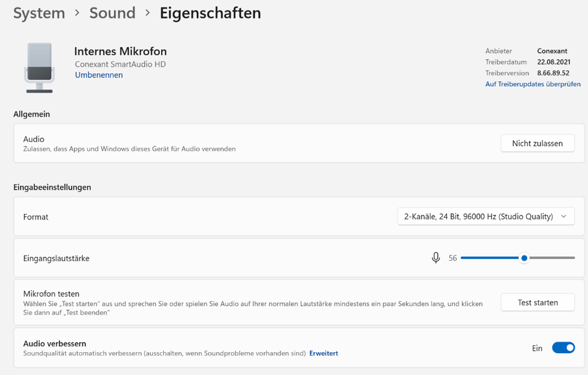Click the chevron between Sound and Eigenschaften

coord(147,13)
